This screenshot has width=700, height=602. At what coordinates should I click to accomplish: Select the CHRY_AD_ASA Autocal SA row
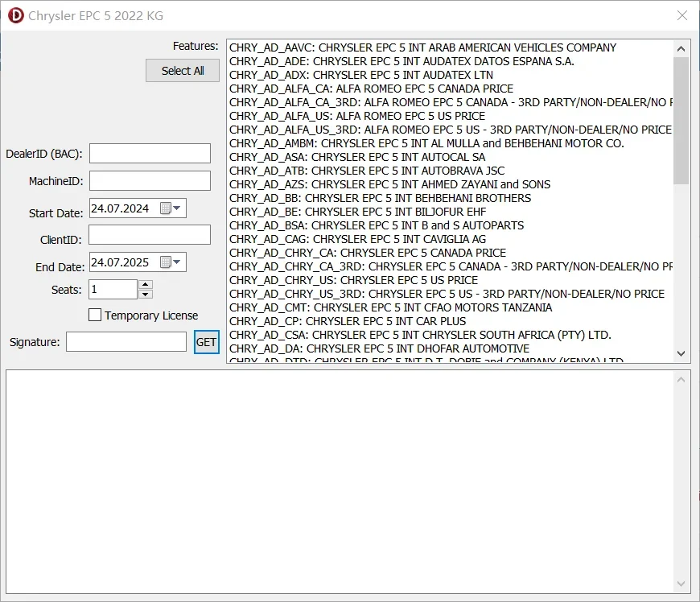pos(450,157)
